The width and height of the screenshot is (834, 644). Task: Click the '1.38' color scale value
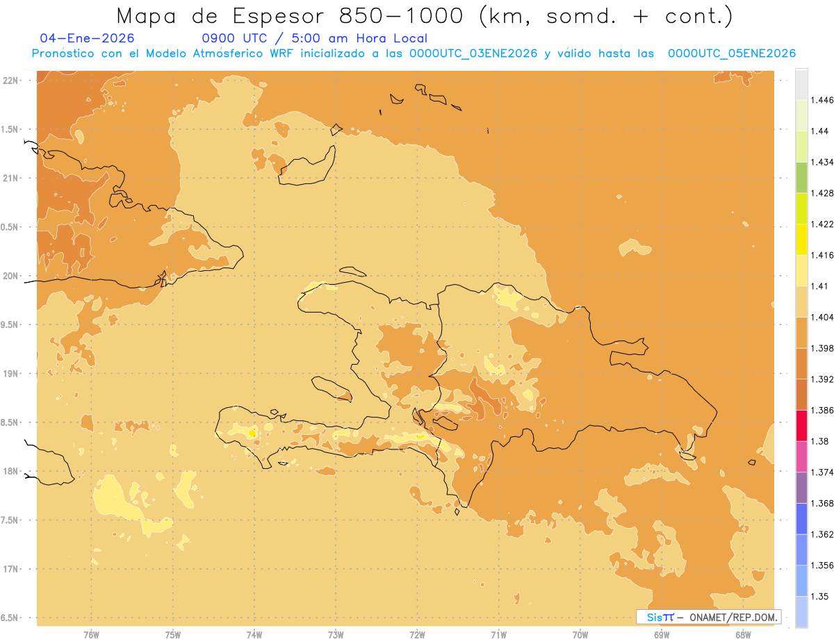click(x=819, y=441)
